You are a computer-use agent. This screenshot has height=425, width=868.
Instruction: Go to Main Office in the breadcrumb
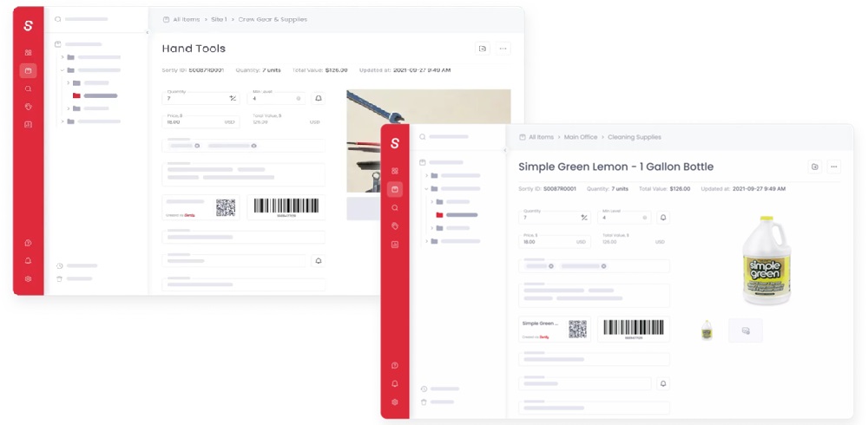(x=581, y=137)
